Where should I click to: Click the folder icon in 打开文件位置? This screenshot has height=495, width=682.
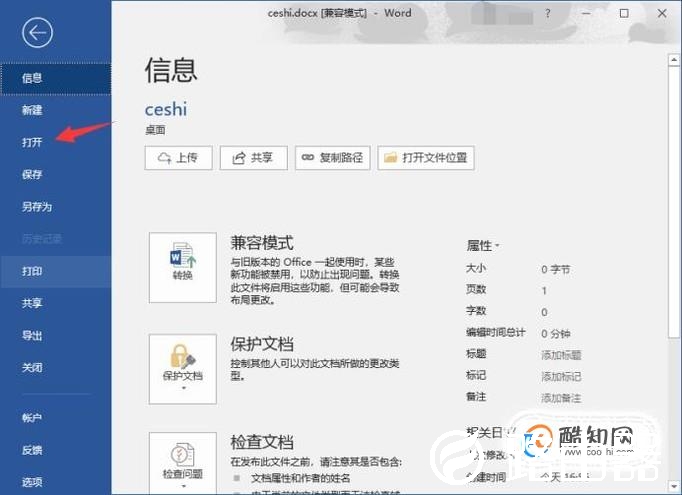[x=390, y=157]
